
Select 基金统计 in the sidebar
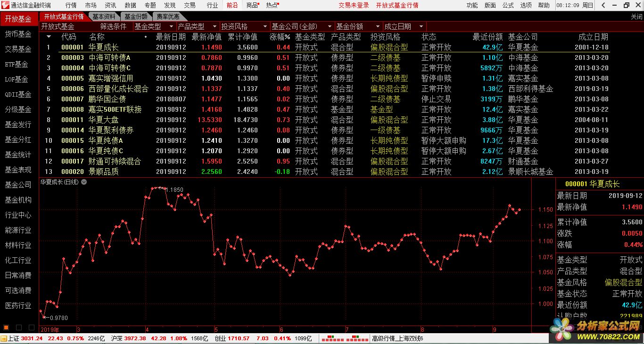(18, 155)
